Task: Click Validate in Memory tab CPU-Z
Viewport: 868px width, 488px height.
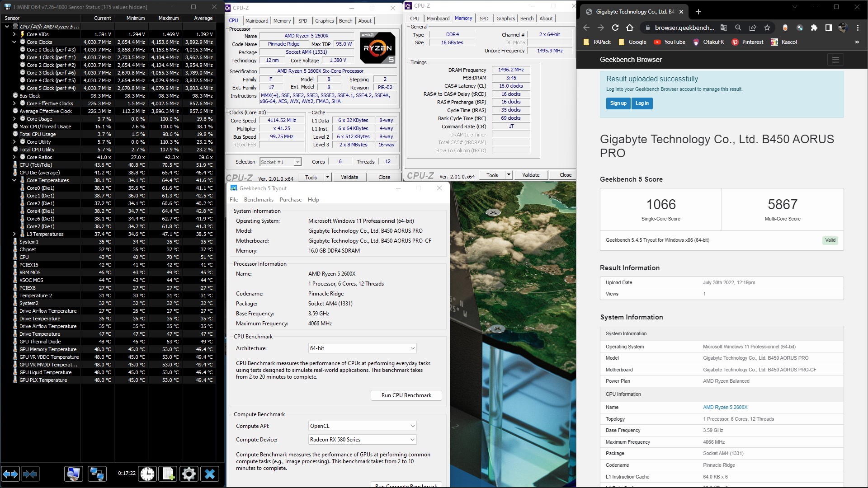Action: point(531,175)
